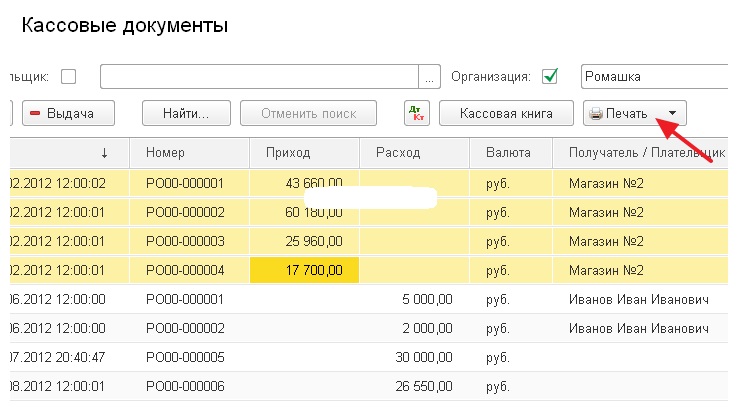Viewport: 747px width, 413px height.
Task: Click number РО00-000006
Action: point(185,386)
